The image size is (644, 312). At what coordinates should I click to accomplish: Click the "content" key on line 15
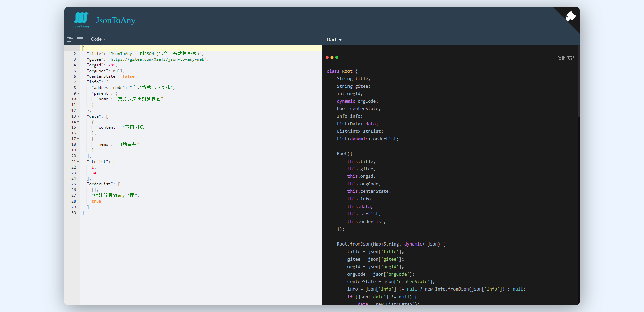pos(107,127)
